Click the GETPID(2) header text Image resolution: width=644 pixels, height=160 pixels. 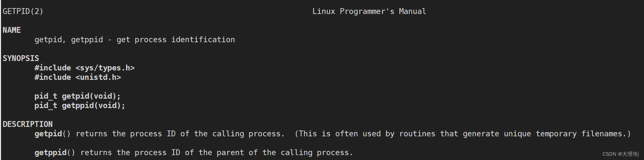point(23,11)
